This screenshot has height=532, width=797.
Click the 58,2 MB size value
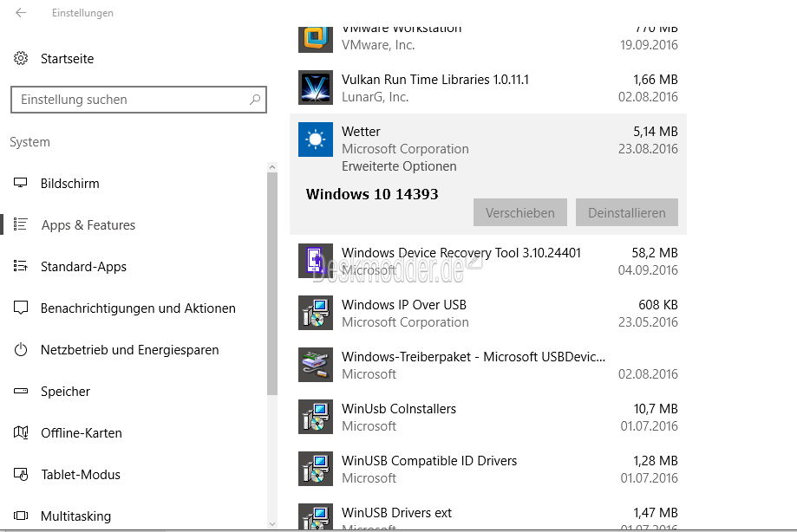(x=655, y=253)
